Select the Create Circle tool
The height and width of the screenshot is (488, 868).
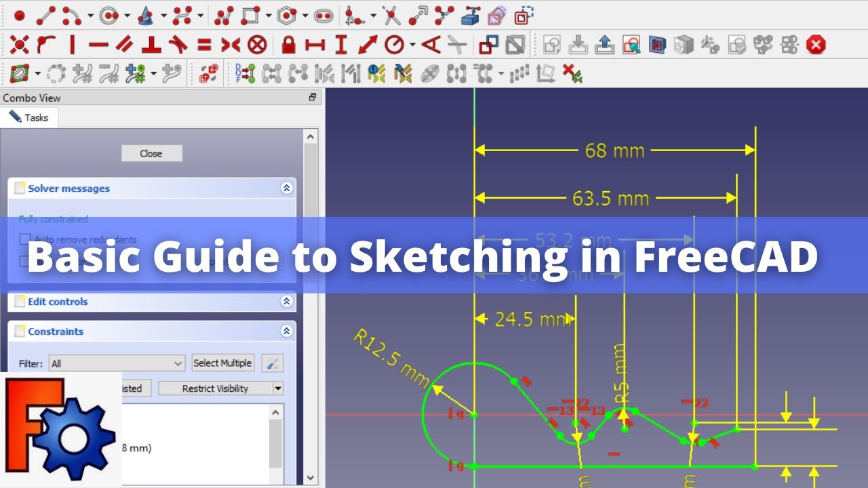click(x=109, y=14)
